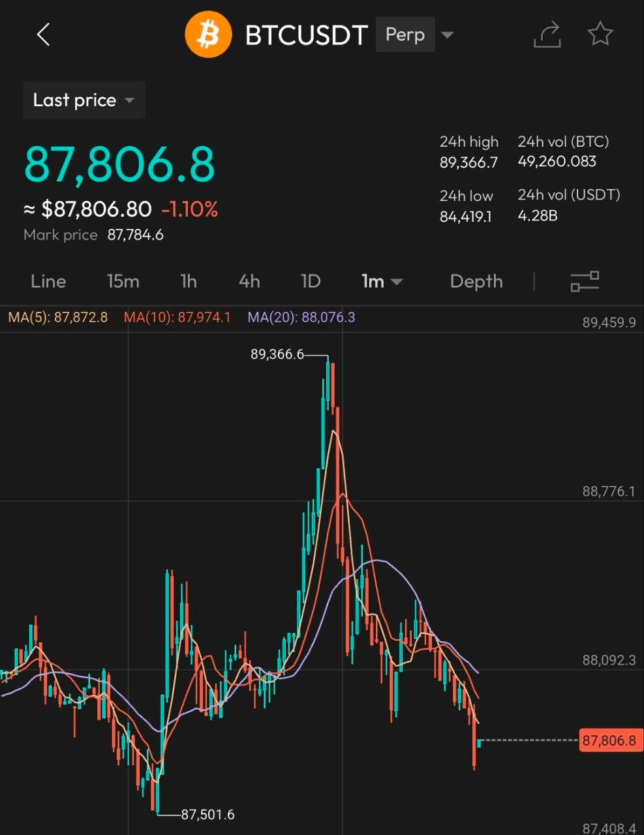Screen dimensions: 644x835
Task: Switch to the Line chart tab
Action: point(48,281)
